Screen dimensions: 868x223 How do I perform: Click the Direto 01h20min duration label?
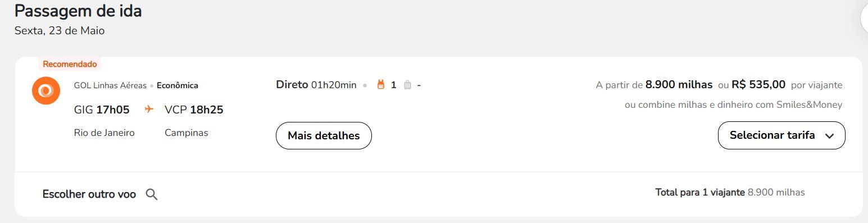click(316, 85)
